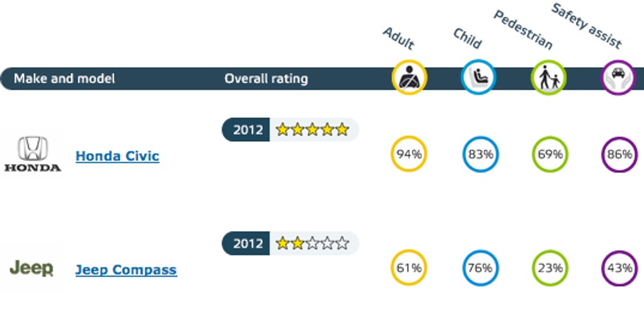Click the Pedestrian walking figures icon
Screen dimensions: 644x328
coord(549,77)
